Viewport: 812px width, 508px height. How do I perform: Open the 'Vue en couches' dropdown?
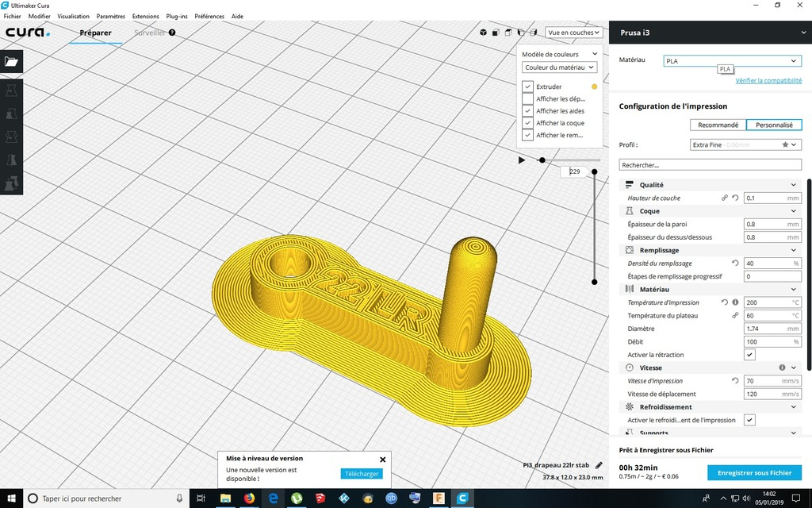pos(573,33)
